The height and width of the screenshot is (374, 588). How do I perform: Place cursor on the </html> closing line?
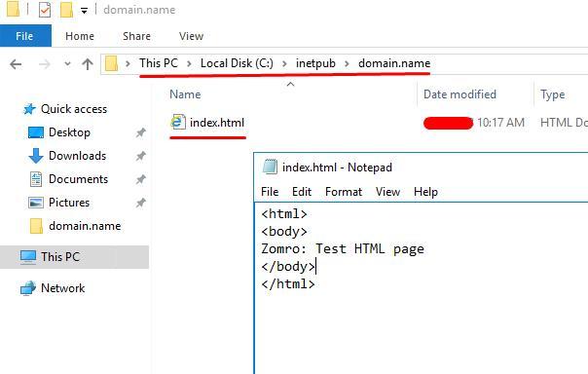(288, 284)
